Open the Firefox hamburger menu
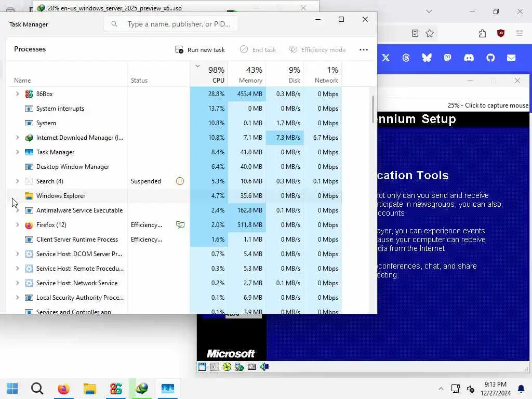This screenshot has width=532, height=399. point(520,33)
